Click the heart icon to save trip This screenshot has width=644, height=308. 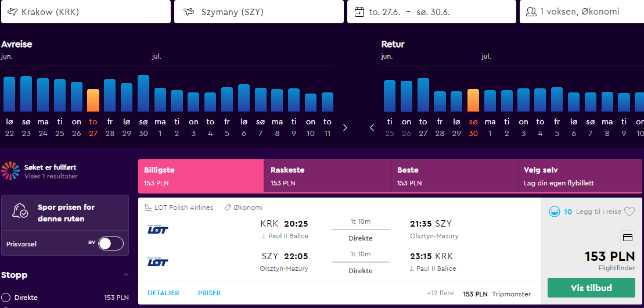click(x=629, y=212)
